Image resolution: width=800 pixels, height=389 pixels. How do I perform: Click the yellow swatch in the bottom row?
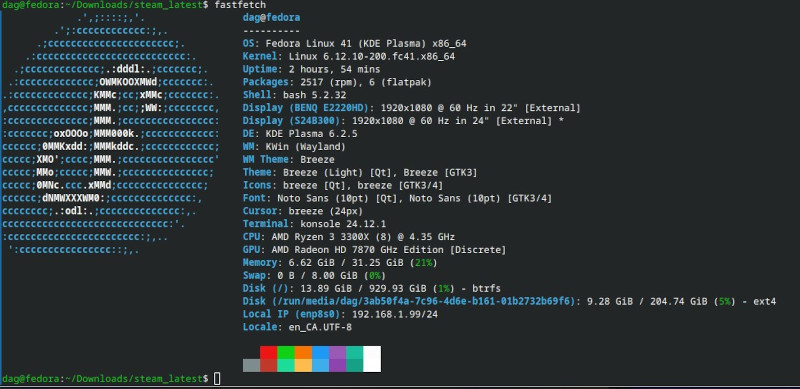[303, 366]
